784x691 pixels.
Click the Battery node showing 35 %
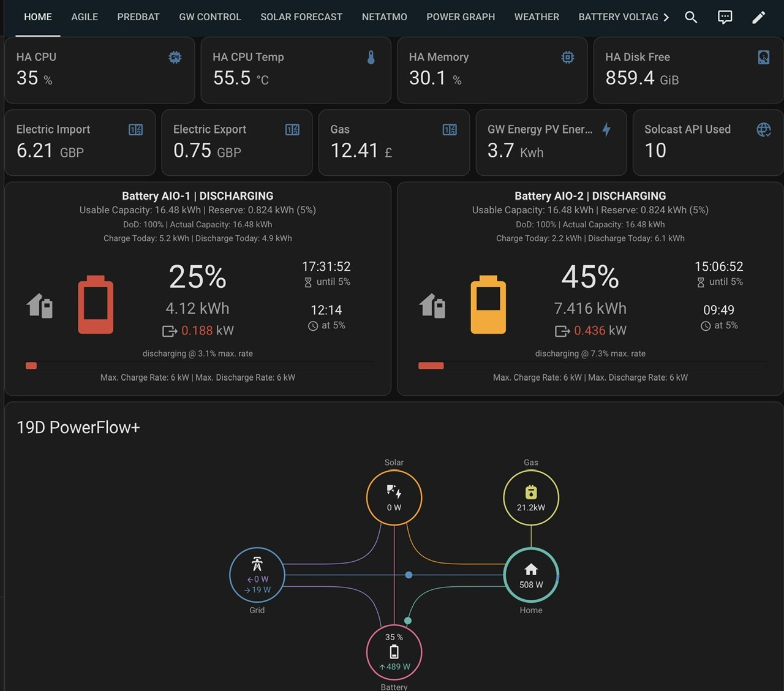[x=394, y=652]
